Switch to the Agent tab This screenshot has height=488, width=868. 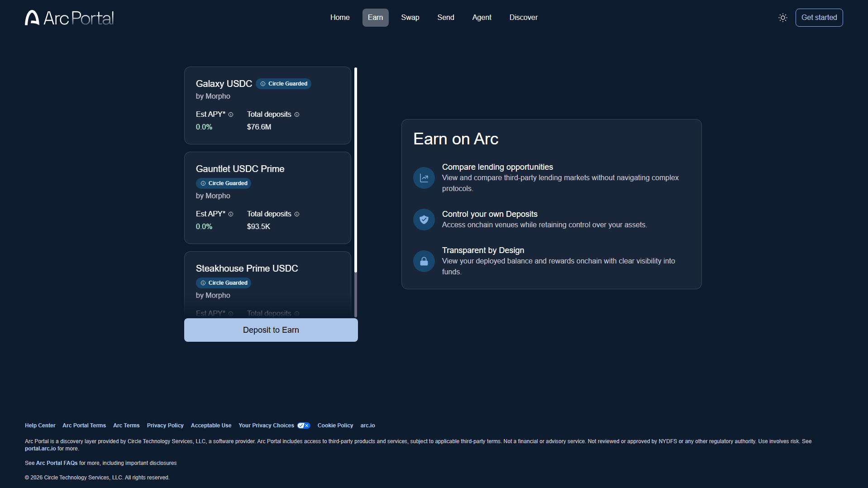click(482, 18)
